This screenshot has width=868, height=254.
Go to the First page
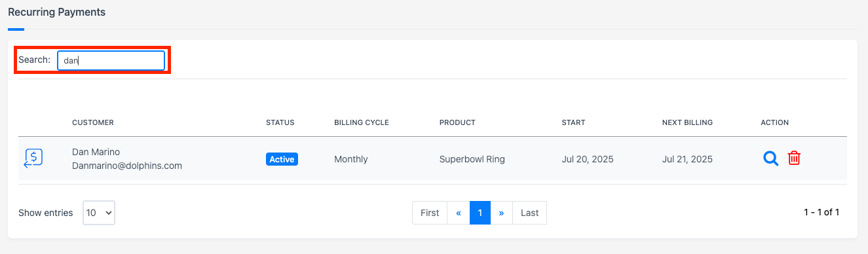(430, 213)
